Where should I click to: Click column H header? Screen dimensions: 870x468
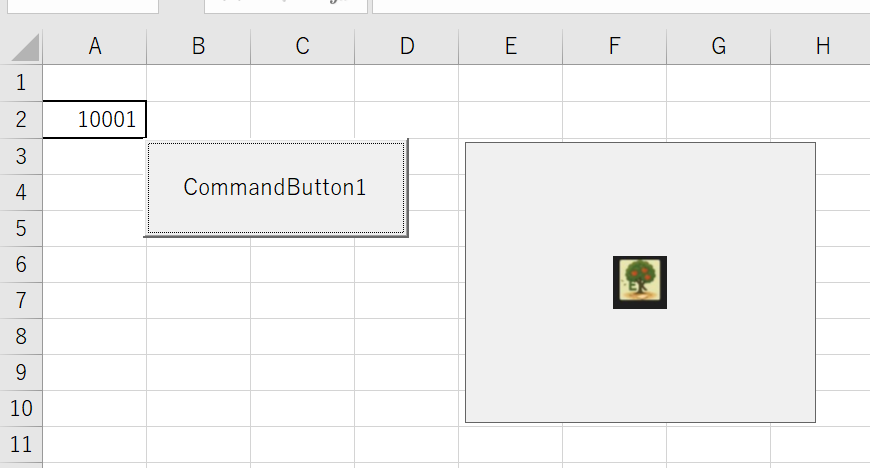coord(822,46)
